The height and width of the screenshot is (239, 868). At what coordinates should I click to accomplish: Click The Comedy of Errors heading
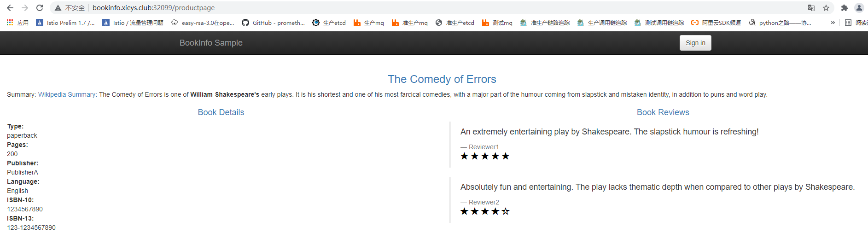[x=442, y=79]
